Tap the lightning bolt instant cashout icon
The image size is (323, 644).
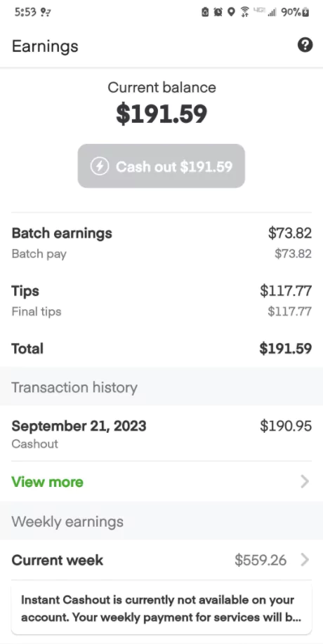tap(100, 166)
